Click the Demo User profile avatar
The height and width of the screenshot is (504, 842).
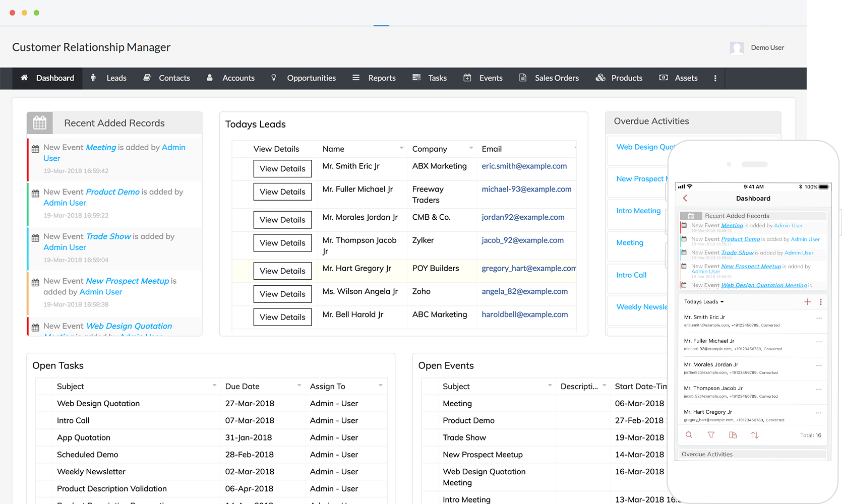click(x=737, y=47)
